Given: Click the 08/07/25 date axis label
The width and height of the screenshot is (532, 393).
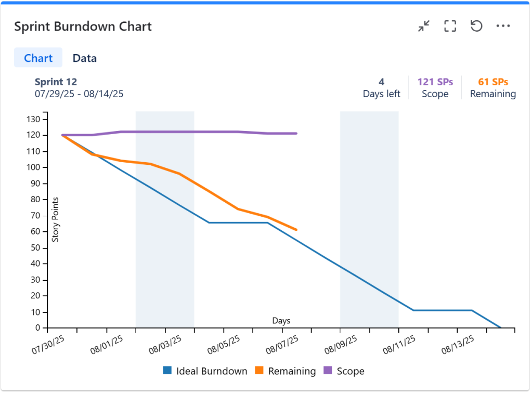Looking at the screenshot, I should tap(282, 345).
